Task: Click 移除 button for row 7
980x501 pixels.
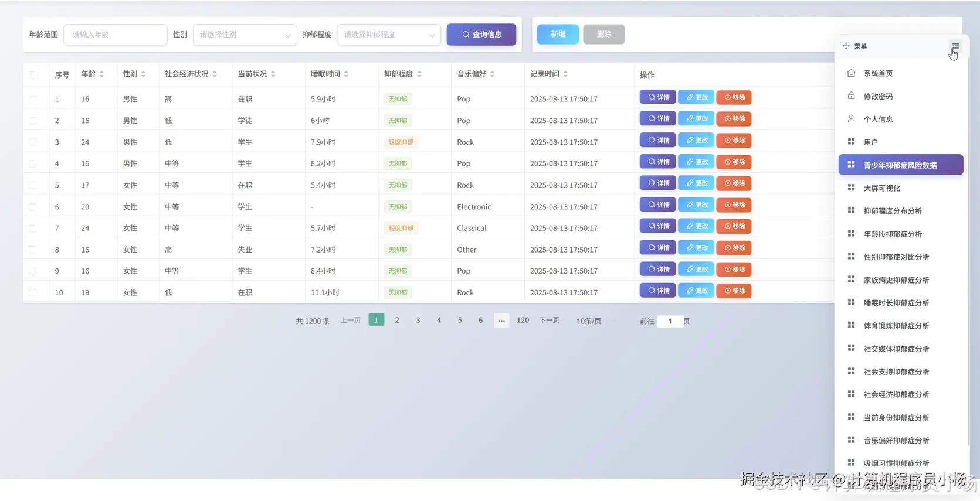Action: 734,226
